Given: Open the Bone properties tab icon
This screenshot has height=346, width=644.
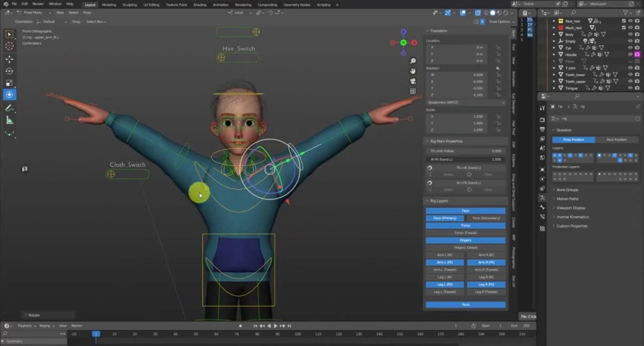Looking at the screenshot, I should click(542, 208).
